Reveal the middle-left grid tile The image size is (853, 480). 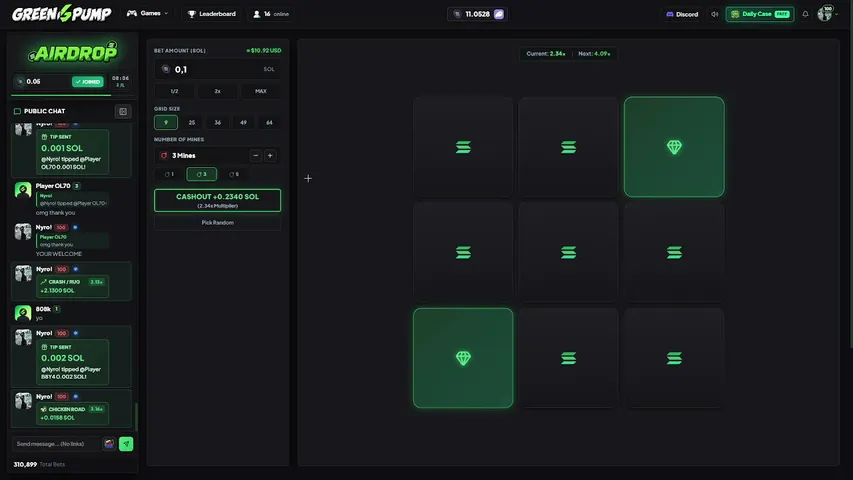(x=463, y=253)
